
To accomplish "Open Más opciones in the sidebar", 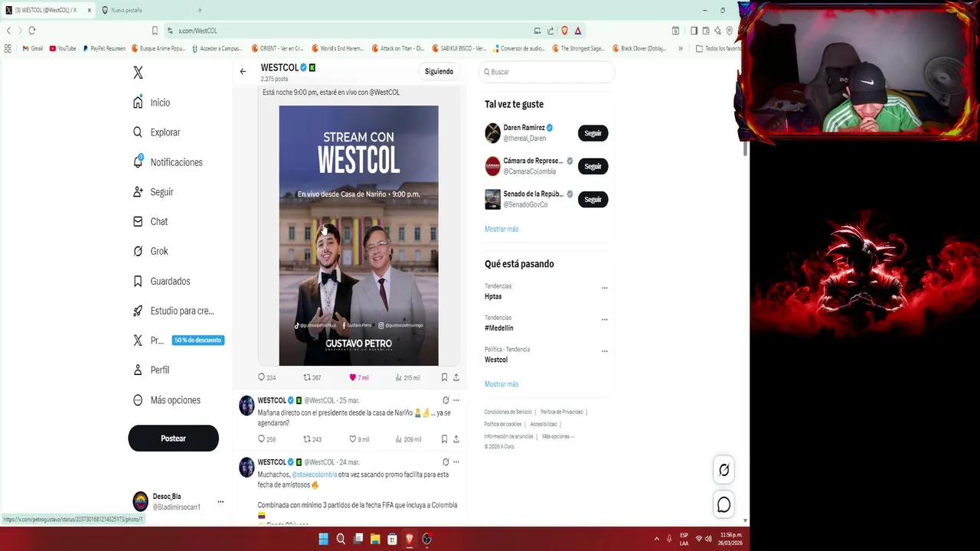I will point(166,400).
